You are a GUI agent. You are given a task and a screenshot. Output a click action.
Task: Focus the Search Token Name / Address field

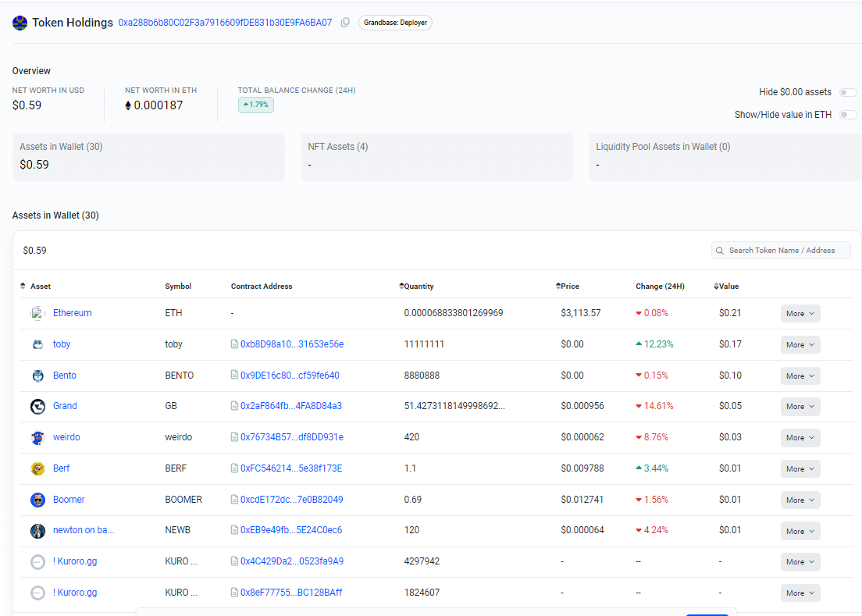[x=781, y=251]
